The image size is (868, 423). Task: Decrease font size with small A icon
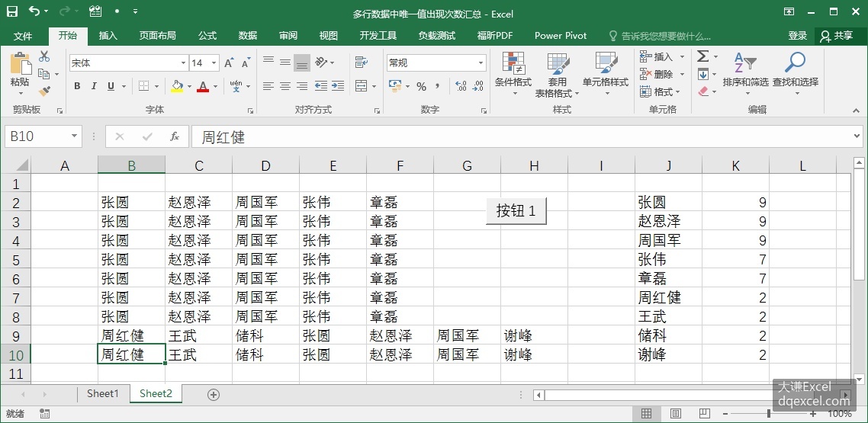click(246, 63)
